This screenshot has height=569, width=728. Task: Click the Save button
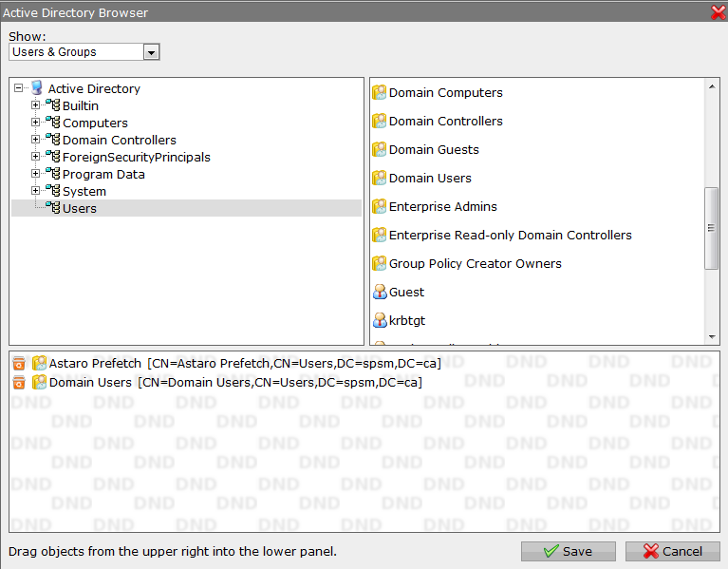568,551
